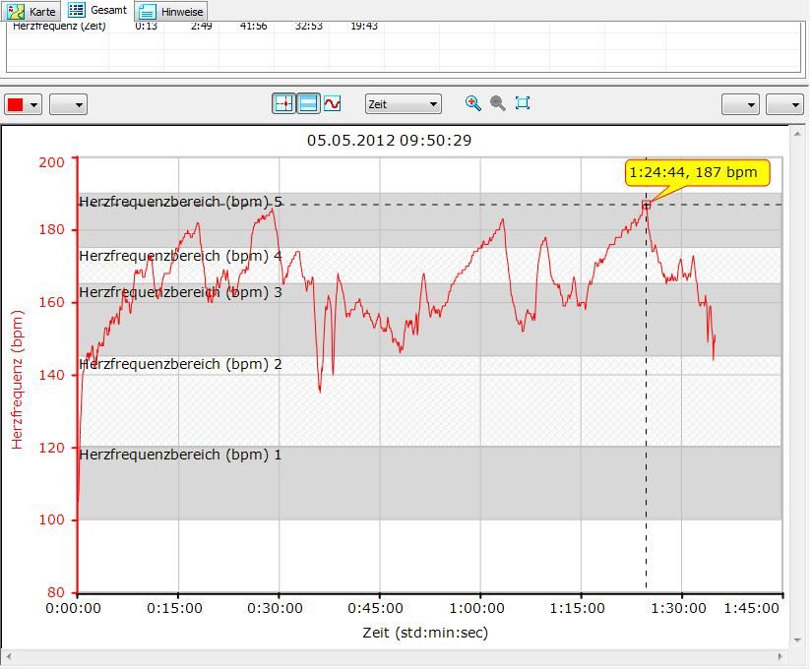Expand the Zeit axis dropdown
This screenshot has height=669, width=812.
403,103
